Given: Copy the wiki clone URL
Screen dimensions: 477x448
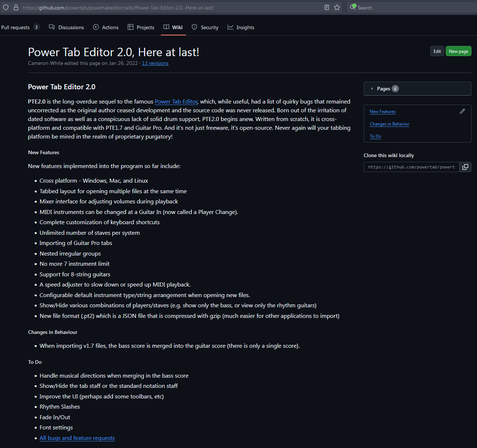Looking at the screenshot, I should [x=465, y=167].
